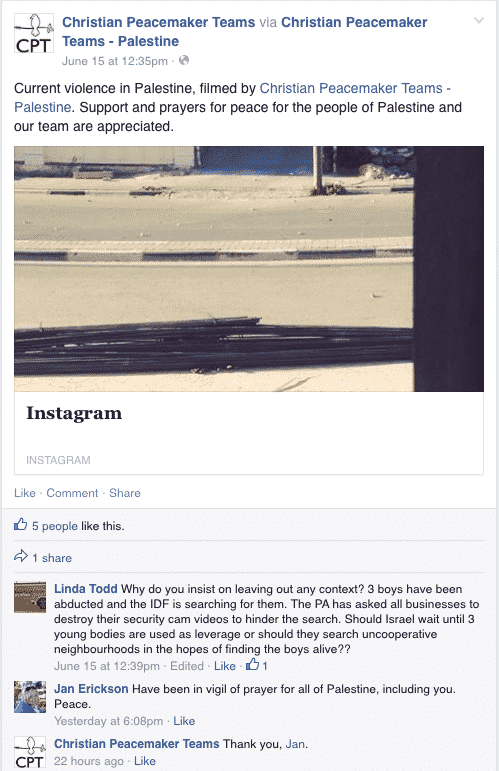Image resolution: width=499 pixels, height=771 pixels.
Task: Open the post options chevron menu
Action: click(478, 21)
